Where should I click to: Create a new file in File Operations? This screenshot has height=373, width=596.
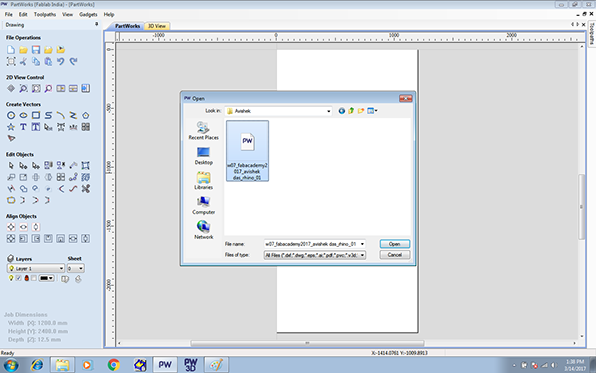[11, 50]
